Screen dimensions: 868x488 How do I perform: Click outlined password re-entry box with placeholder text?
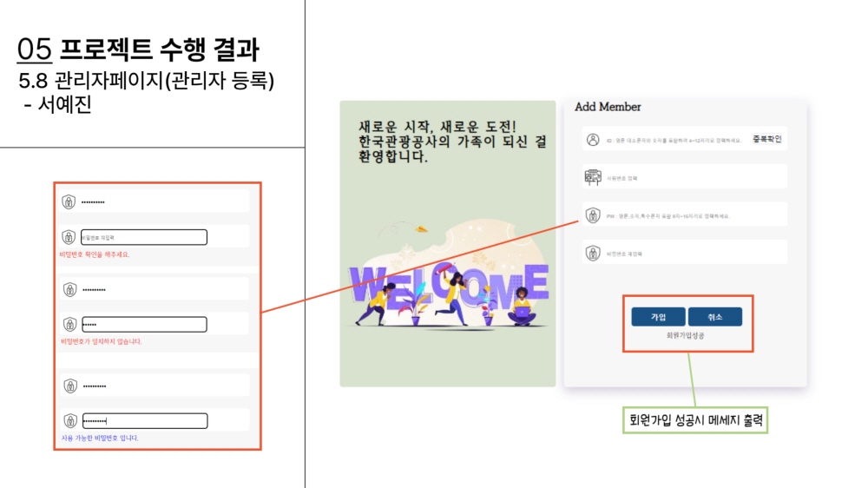[x=144, y=237]
